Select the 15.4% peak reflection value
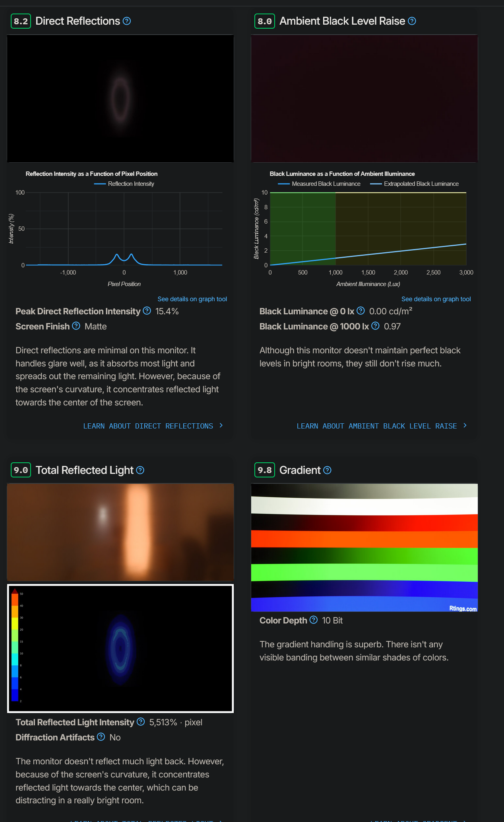This screenshot has height=822, width=504. pos(167,311)
